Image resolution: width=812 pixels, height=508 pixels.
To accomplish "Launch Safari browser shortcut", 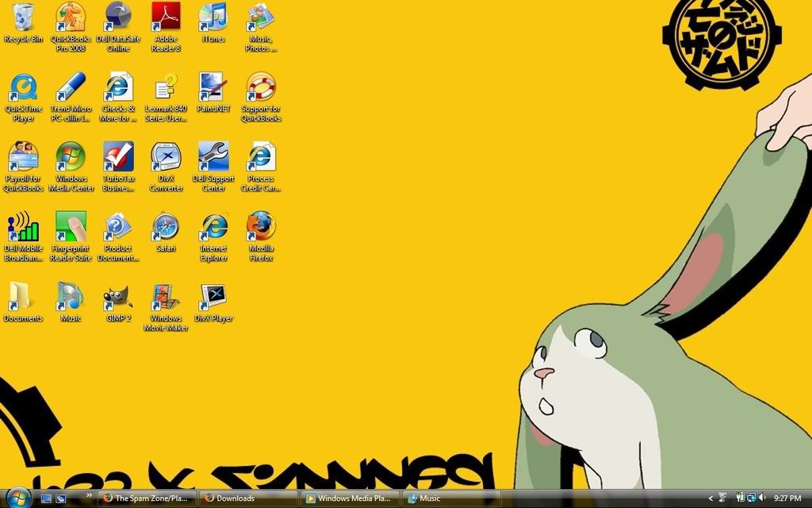I will tap(167, 233).
